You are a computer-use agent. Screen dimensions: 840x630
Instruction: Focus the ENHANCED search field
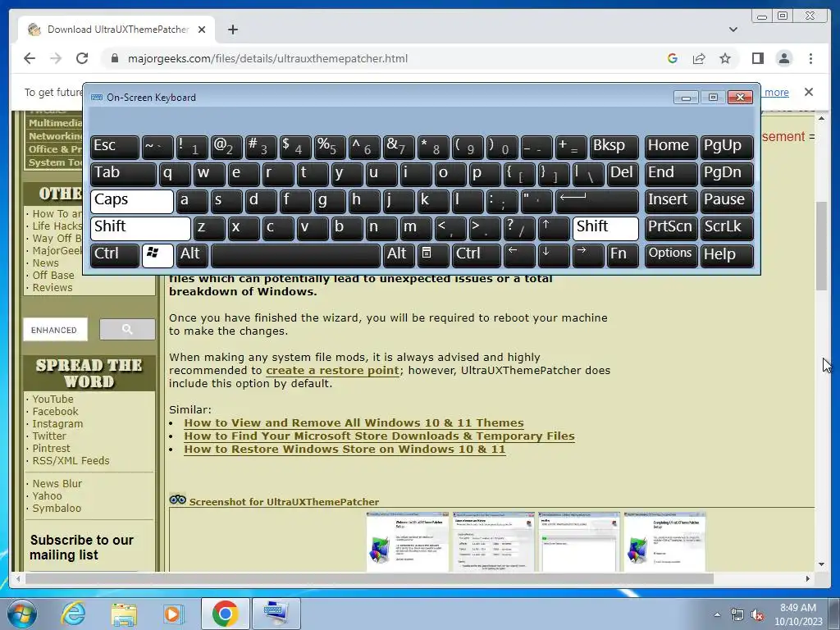click(x=55, y=330)
